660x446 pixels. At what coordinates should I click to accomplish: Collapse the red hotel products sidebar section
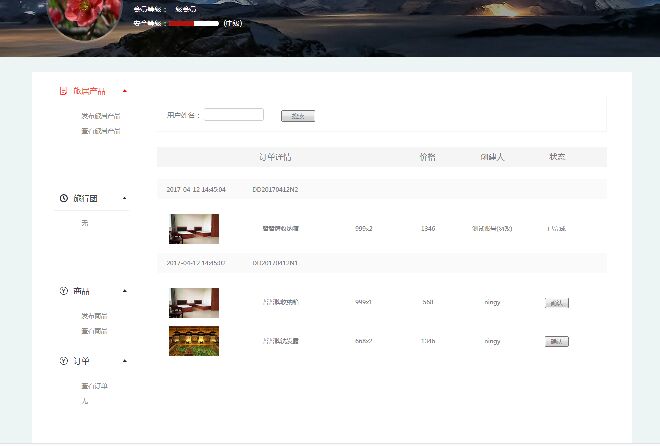pyautogui.click(x=125, y=91)
